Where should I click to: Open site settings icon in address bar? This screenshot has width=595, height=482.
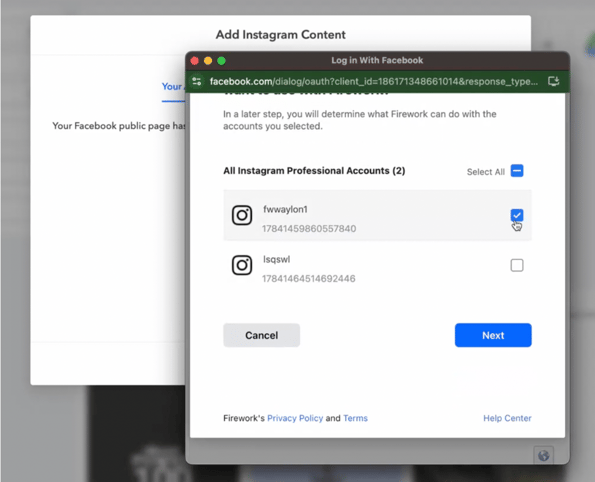click(197, 81)
